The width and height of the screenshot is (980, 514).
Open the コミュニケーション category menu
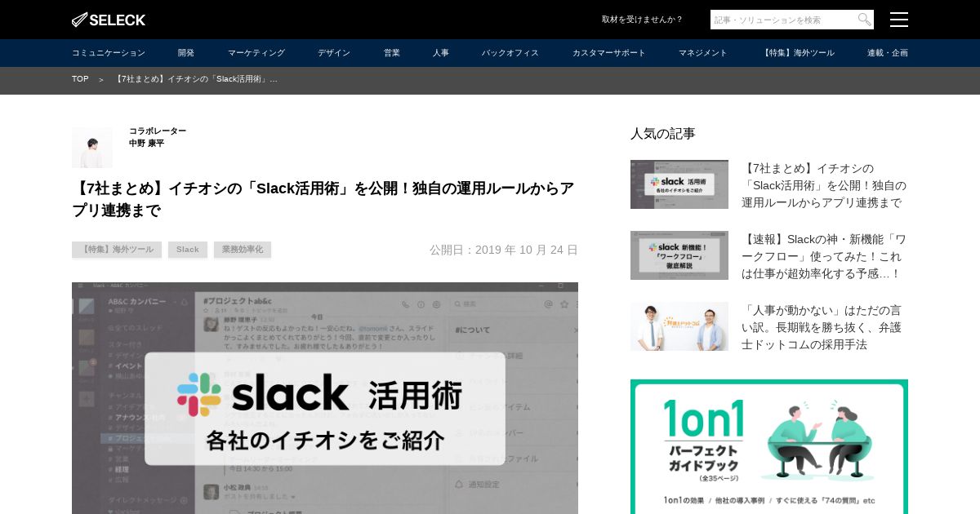click(x=109, y=53)
